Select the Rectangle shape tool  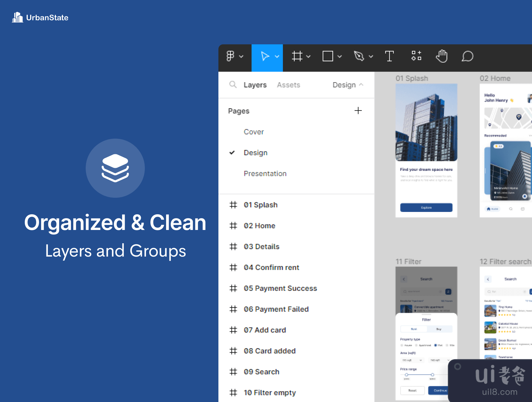click(x=327, y=56)
